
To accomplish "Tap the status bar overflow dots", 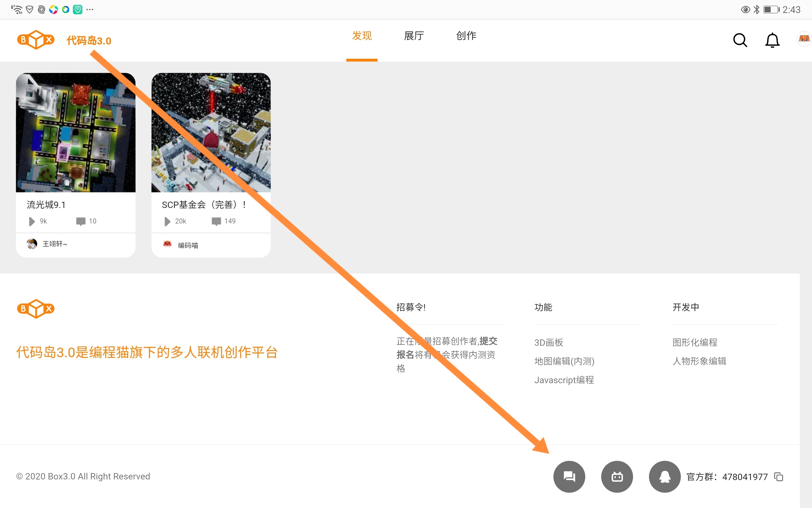I will [x=90, y=10].
